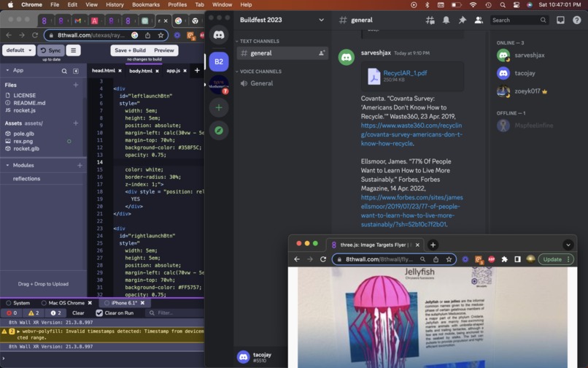This screenshot has height=368, width=588.
Task: Reload the Image Targets Flyer page
Action: pyautogui.click(x=323, y=259)
